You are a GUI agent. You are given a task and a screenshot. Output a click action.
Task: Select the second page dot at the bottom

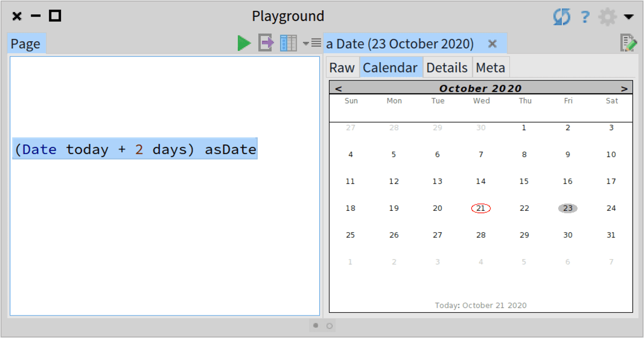point(330,326)
